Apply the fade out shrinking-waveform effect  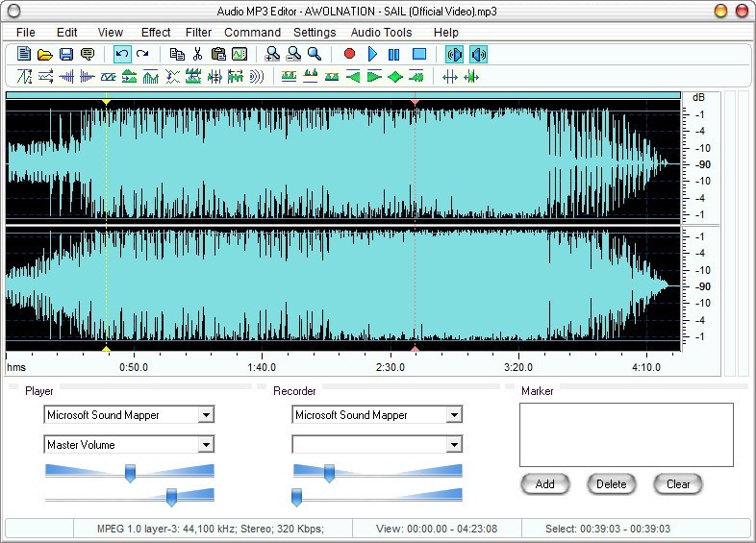pos(88,77)
